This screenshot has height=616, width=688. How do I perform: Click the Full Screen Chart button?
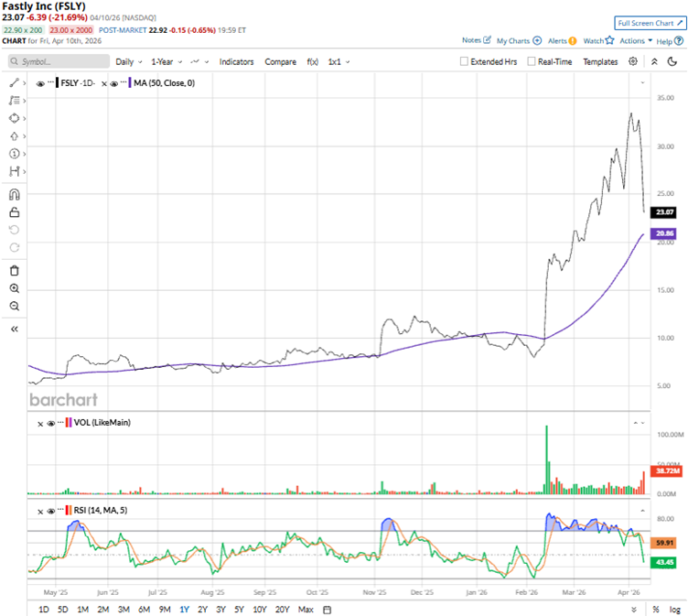click(x=649, y=22)
